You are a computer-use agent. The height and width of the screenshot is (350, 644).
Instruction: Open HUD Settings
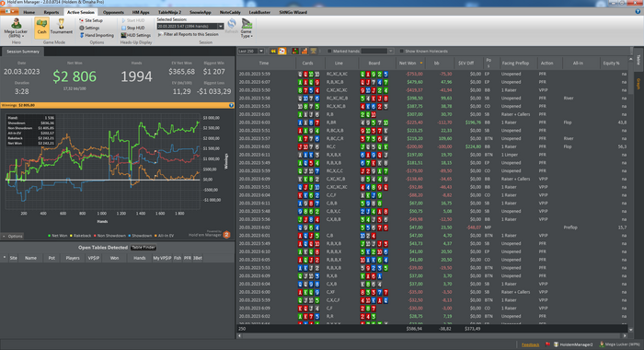135,35
